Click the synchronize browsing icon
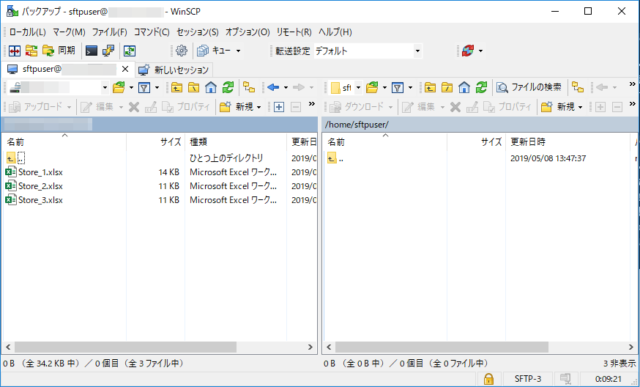 [x=31, y=51]
